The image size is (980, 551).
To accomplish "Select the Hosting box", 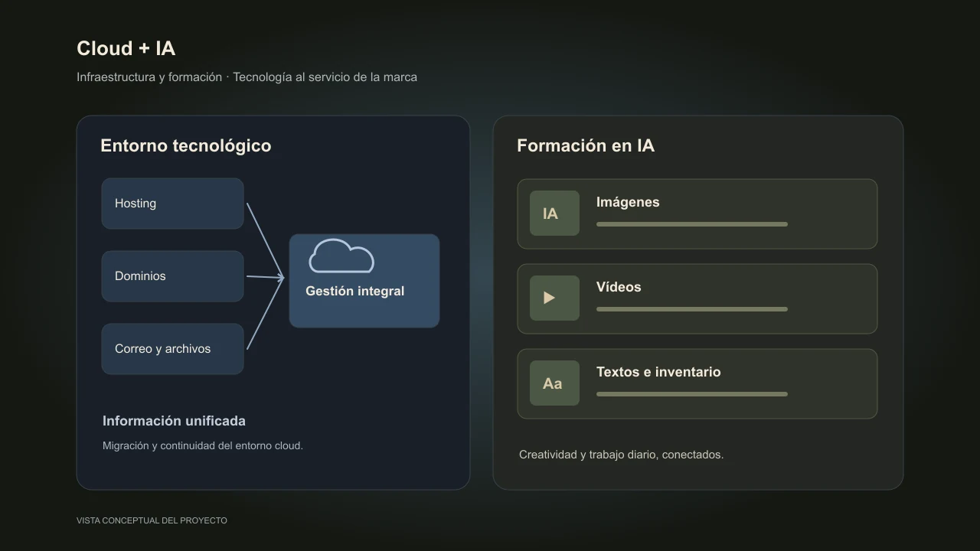I will [x=172, y=204].
